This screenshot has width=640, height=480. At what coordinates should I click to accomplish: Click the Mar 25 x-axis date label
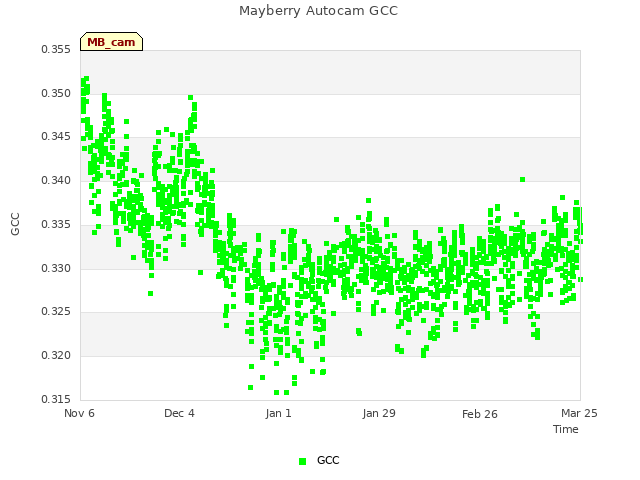(x=579, y=413)
